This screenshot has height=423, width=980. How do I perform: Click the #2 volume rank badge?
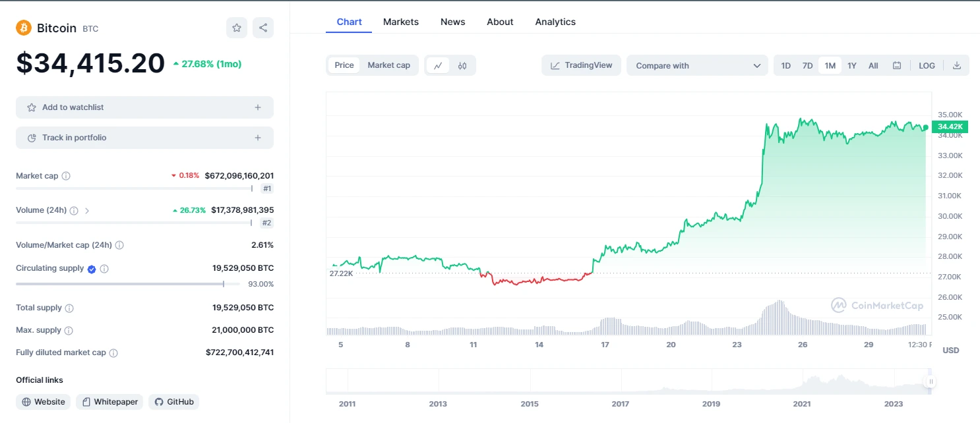click(267, 223)
